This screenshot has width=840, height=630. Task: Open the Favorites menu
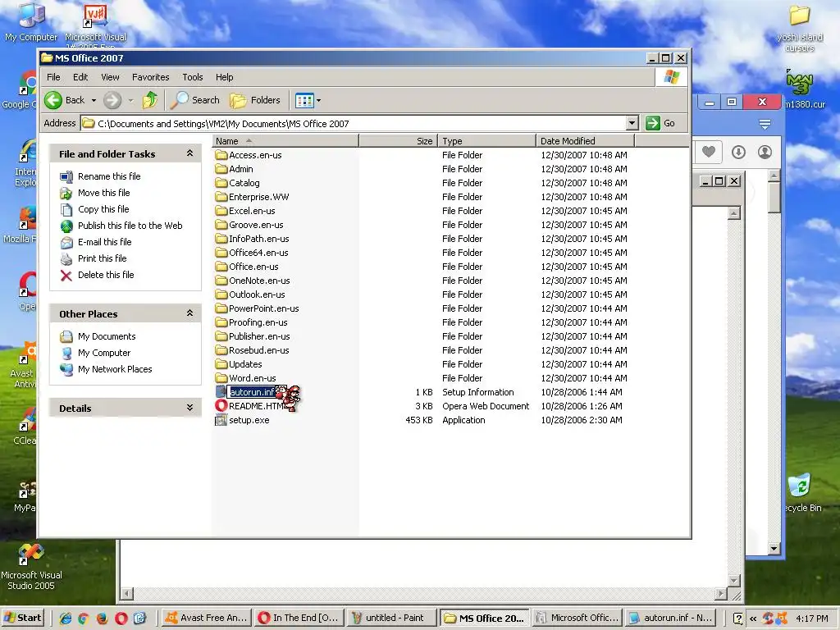[x=151, y=77]
